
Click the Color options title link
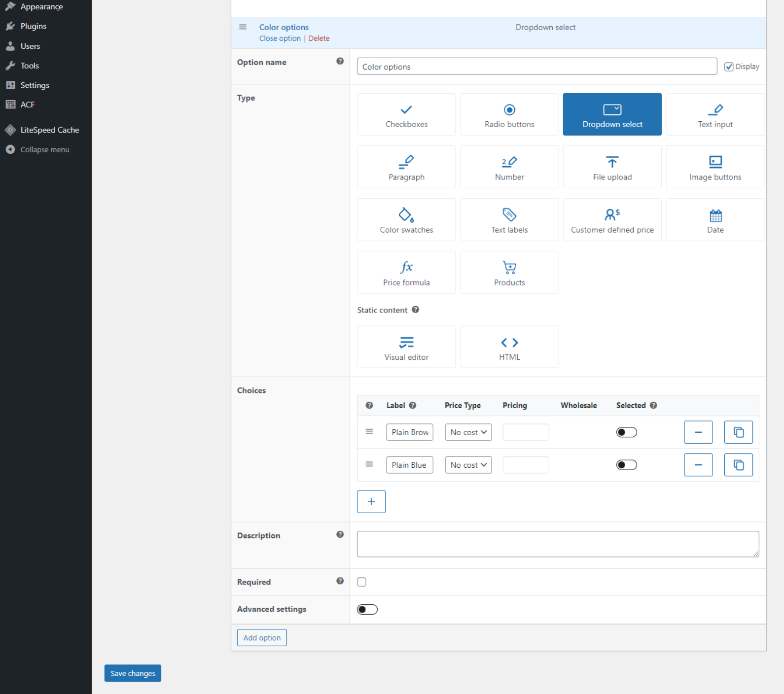pos(284,27)
